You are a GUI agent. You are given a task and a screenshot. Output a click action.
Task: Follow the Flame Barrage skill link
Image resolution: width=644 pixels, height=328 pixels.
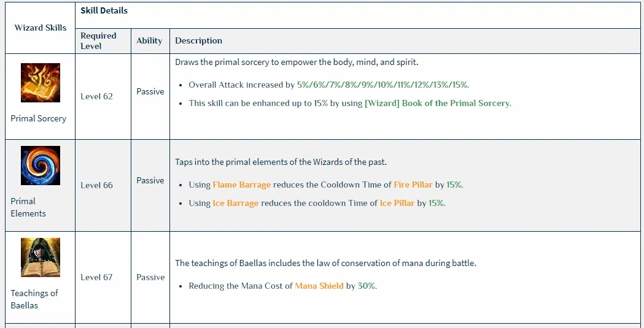click(241, 185)
